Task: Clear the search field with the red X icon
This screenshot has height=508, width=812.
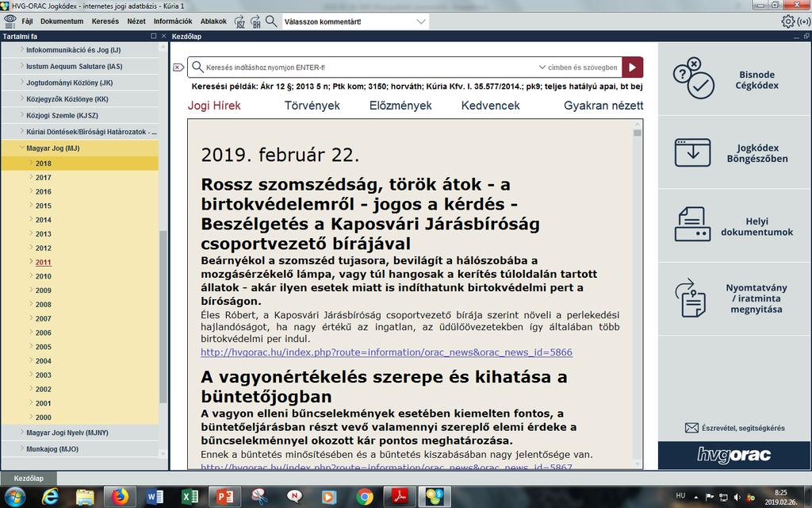Action: click(178, 67)
